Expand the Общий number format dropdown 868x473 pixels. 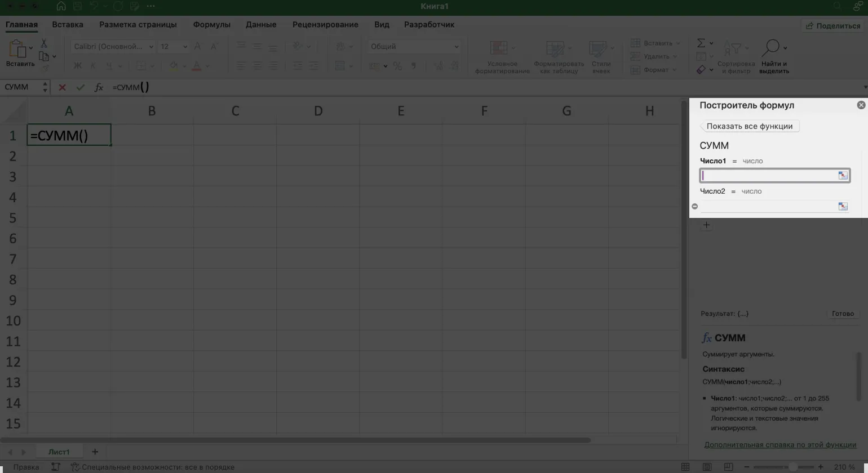coord(456,47)
